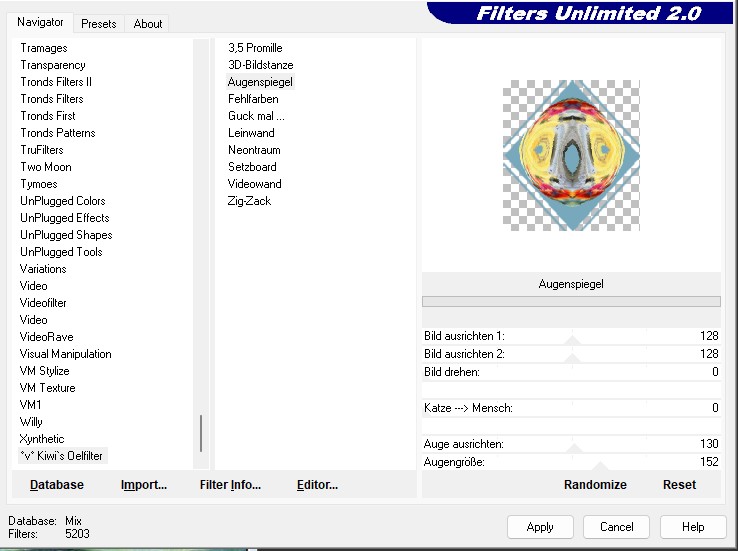This screenshot has height=551, width=738.
Task: Select the *v* Kiwi's Oelfilter category
Action: 61,455
